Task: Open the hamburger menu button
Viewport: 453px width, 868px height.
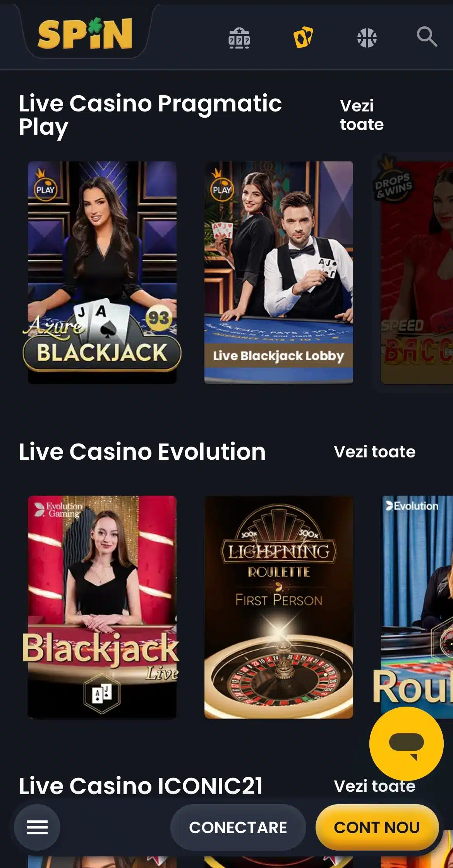Action: pos(37,827)
